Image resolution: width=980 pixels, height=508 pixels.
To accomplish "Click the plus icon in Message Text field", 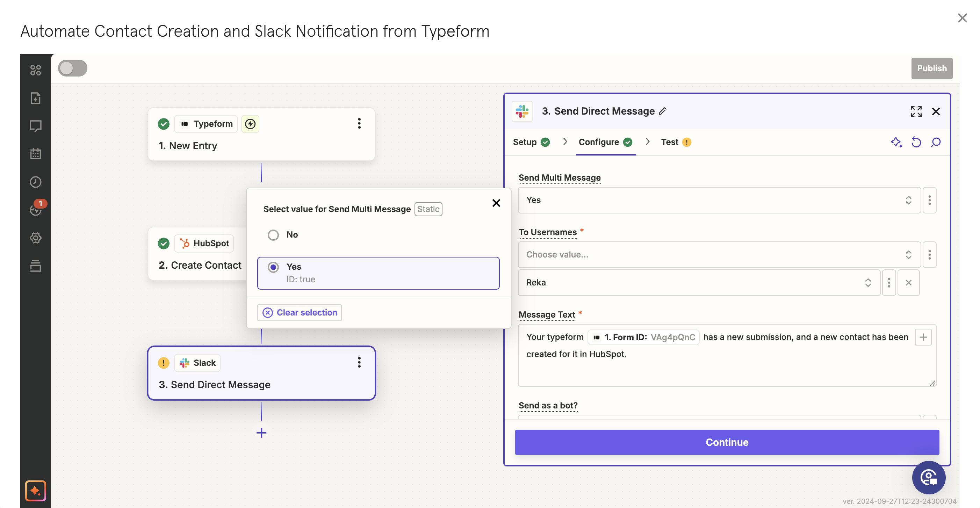I will 923,337.
